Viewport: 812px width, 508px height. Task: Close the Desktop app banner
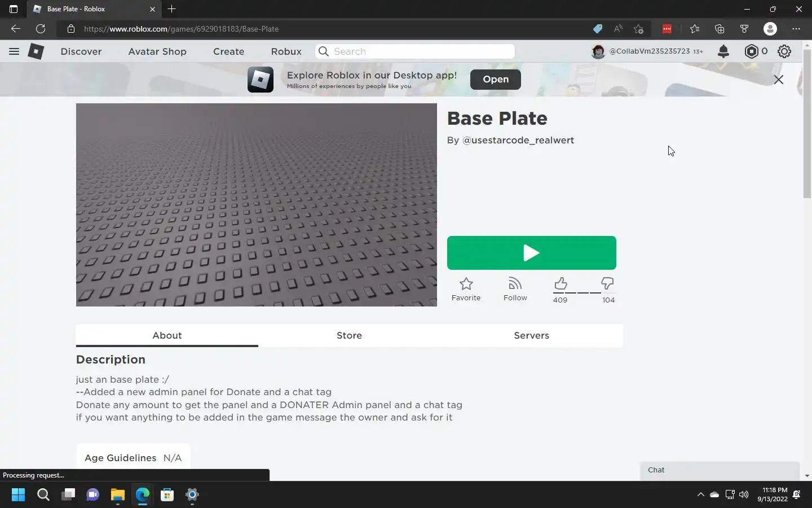click(779, 80)
